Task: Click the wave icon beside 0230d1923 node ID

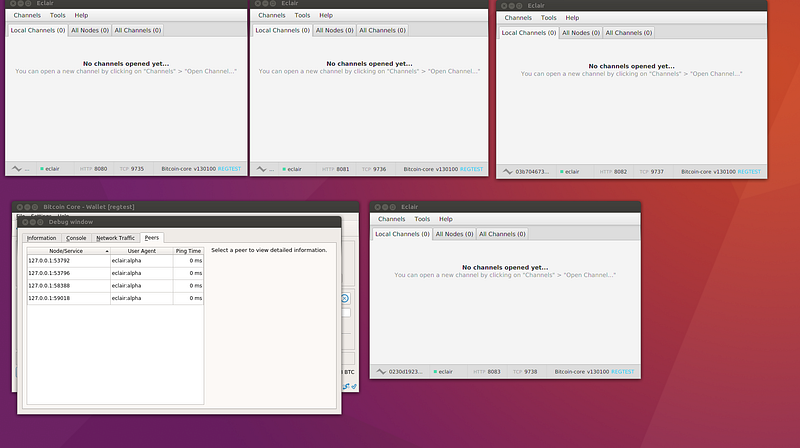Action: click(x=381, y=371)
